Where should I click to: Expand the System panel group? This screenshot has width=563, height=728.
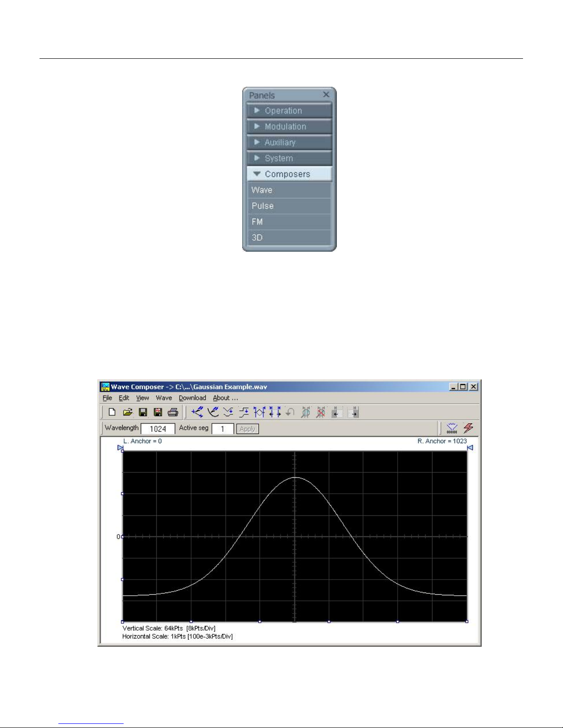pos(289,158)
